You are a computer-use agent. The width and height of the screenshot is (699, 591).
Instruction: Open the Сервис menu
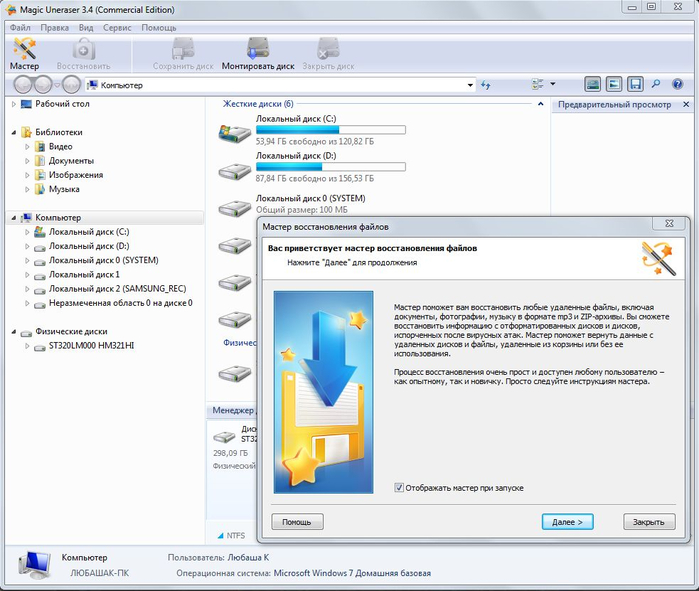click(x=117, y=28)
